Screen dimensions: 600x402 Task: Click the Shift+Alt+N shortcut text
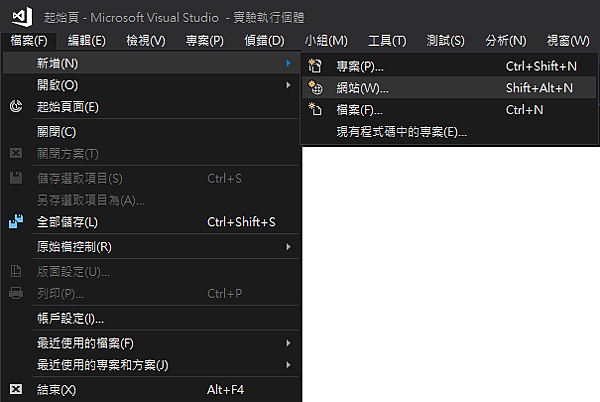point(539,88)
